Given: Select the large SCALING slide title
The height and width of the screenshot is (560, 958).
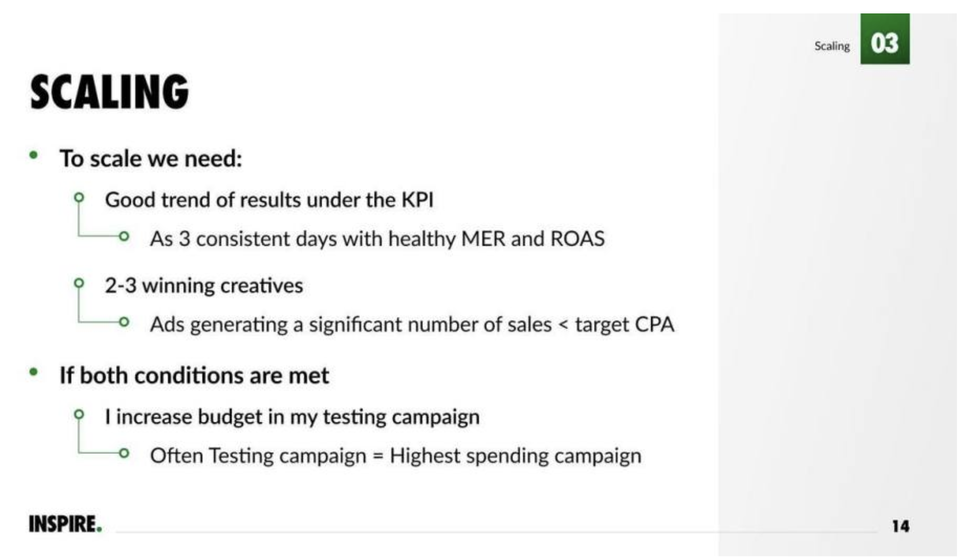Looking at the screenshot, I should pos(109,92).
